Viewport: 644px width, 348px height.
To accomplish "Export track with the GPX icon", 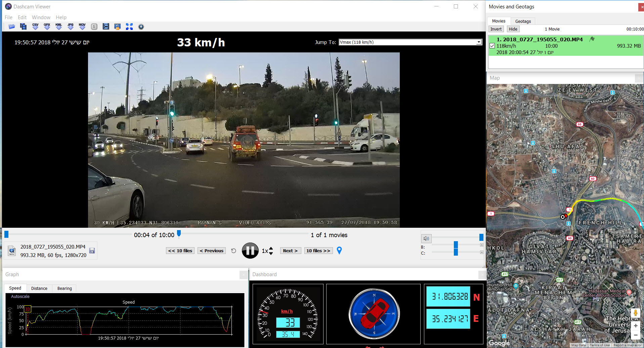I will [47, 27].
